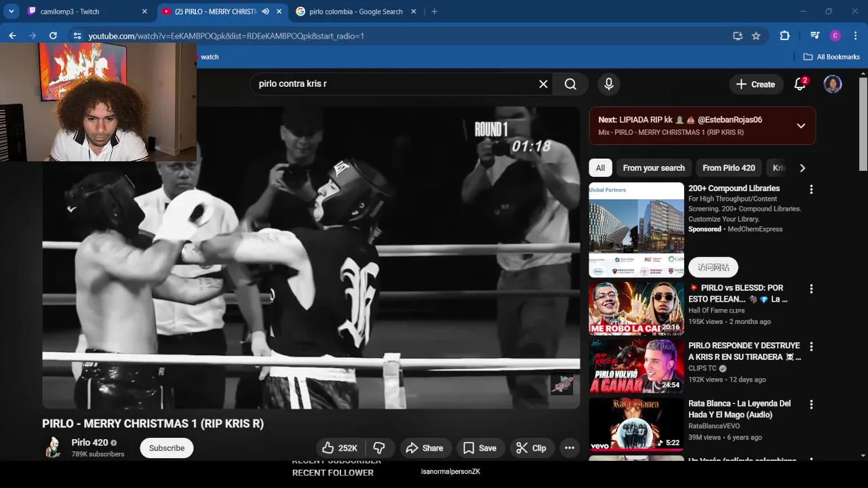Like the video with thumbs up
Image resolution: width=868 pixels, height=488 pixels.
coord(339,448)
